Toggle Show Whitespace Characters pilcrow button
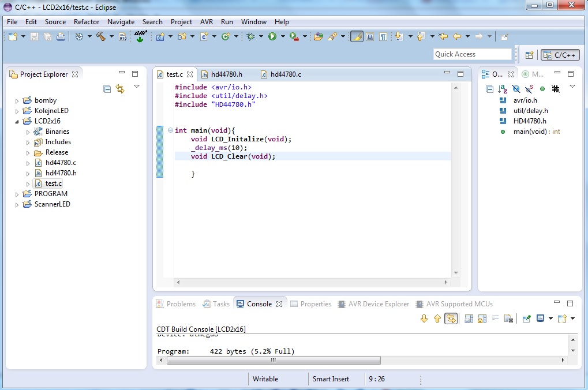The height and width of the screenshot is (390, 588). pos(383,36)
